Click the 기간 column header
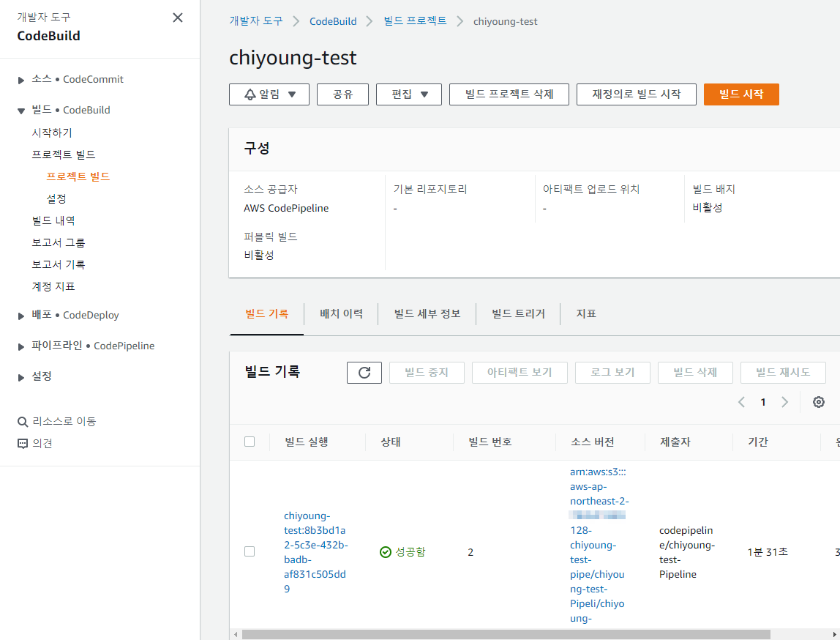 [x=758, y=442]
